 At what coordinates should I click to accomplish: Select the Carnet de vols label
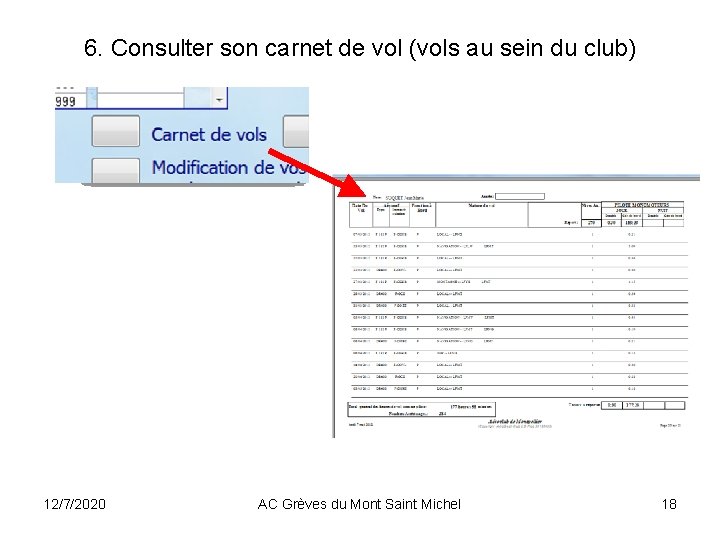point(209,135)
